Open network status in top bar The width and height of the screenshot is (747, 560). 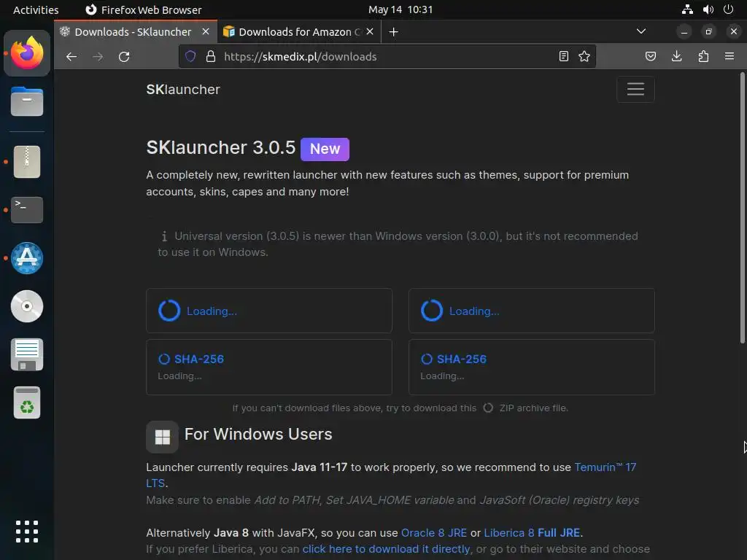(x=687, y=9)
